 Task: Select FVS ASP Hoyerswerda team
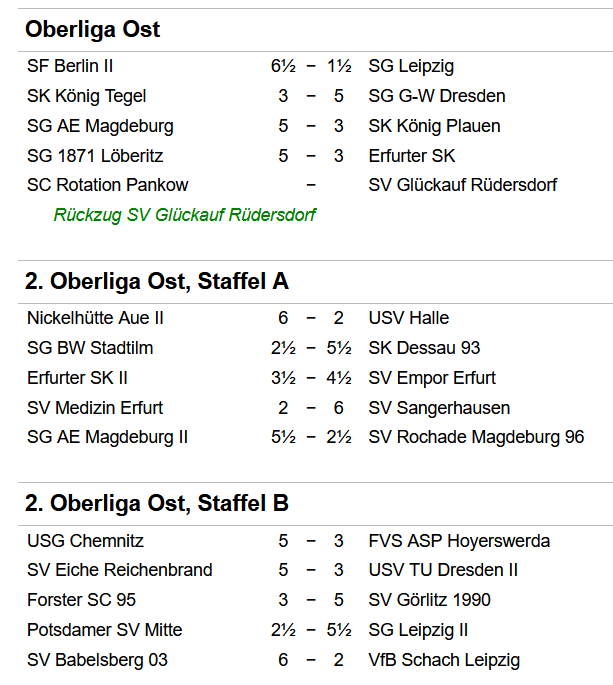tap(459, 541)
